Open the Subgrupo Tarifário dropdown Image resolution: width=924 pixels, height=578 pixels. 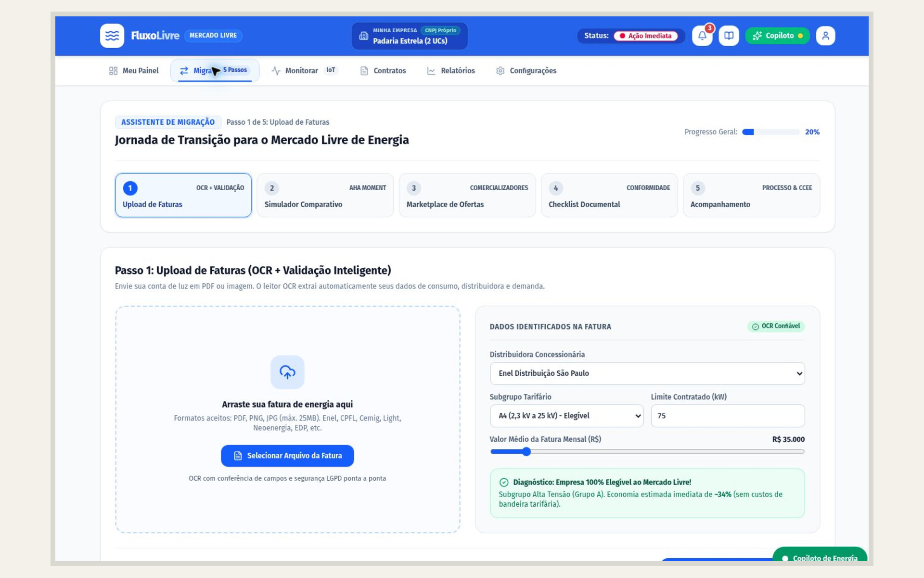click(x=566, y=416)
